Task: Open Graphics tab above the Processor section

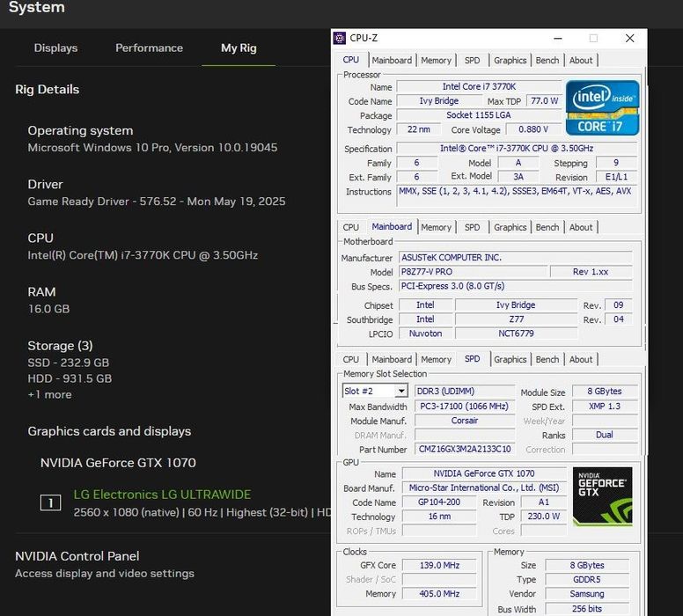Action: 510,60
